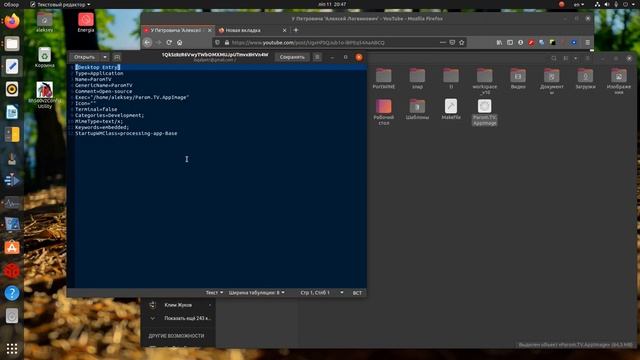Open the system tray volume menu

pyautogui.click(x=607, y=4)
